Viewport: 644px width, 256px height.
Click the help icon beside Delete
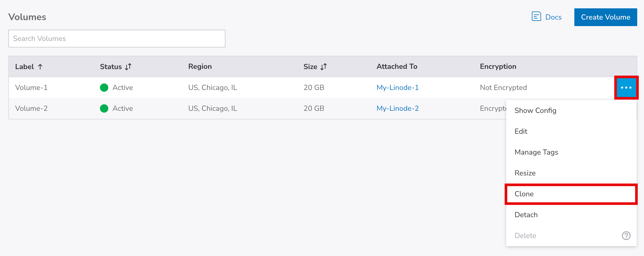(626, 236)
